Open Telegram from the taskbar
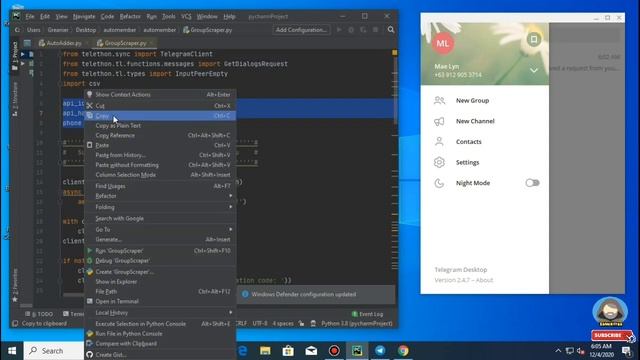The image size is (640, 360). click(380, 351)
